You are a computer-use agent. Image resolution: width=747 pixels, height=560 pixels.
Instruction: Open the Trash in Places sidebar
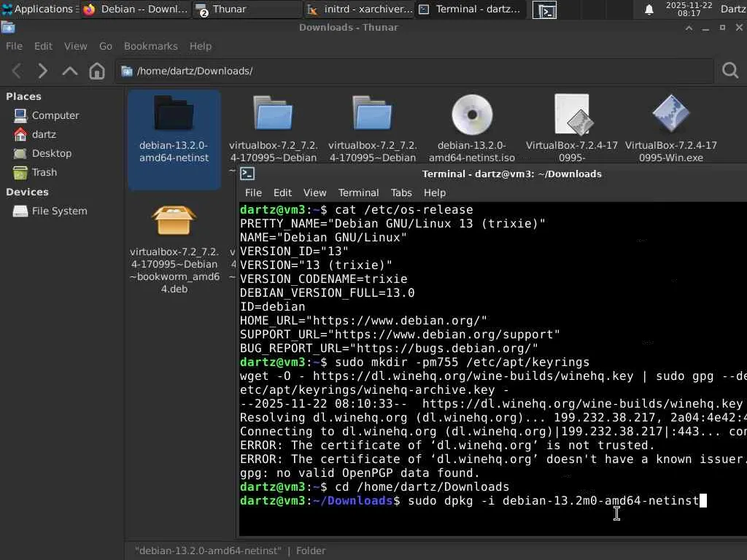tap(44, 172)
